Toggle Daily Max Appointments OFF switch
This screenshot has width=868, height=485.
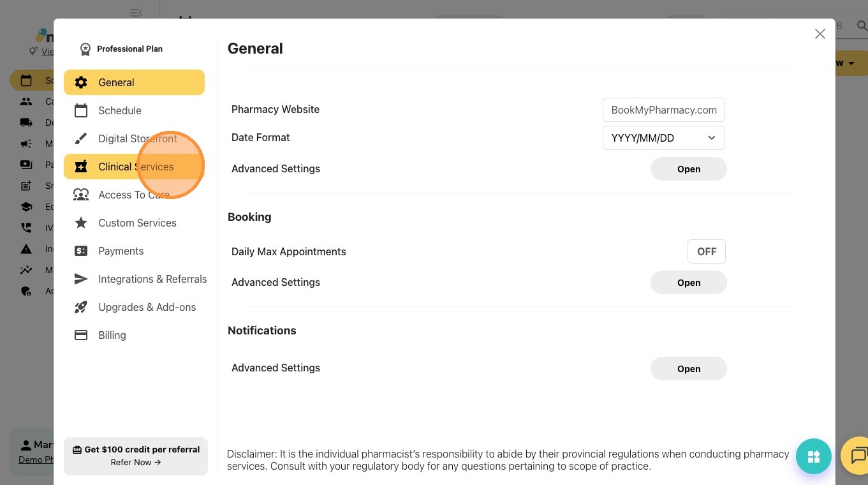(706, 251)
